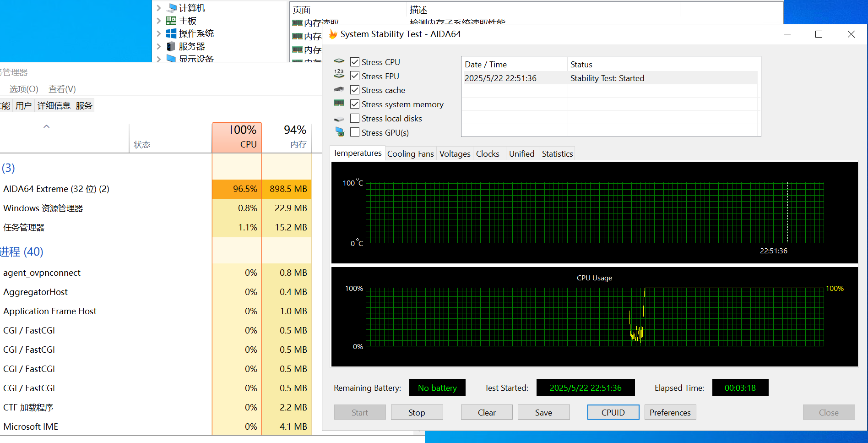Open the 查看(V) menu in Task Manager
Screen dimensions: 868x443
point(62,89)
